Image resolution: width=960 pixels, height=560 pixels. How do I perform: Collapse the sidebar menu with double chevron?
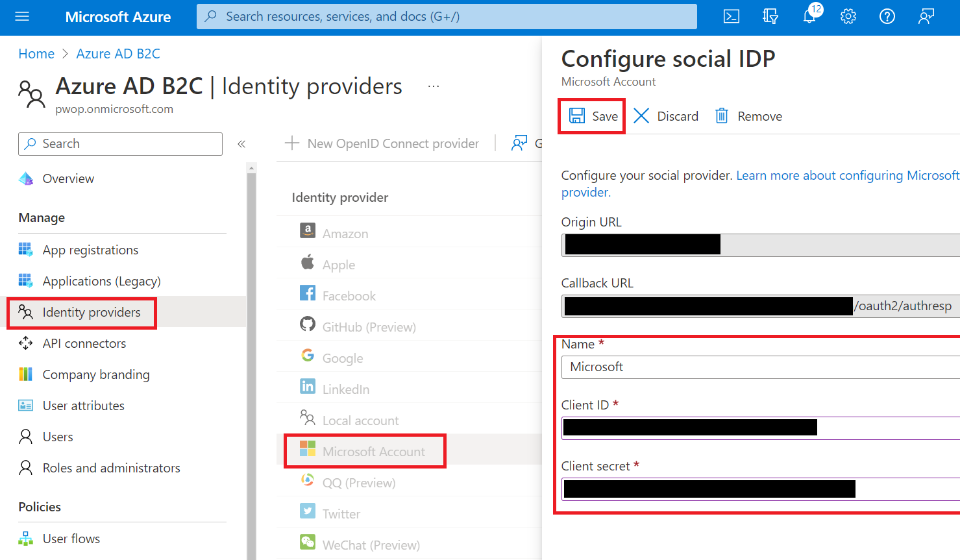point(241,144)
